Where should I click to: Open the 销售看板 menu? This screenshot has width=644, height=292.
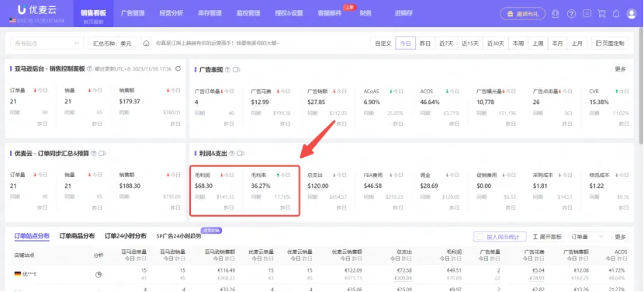93,13
